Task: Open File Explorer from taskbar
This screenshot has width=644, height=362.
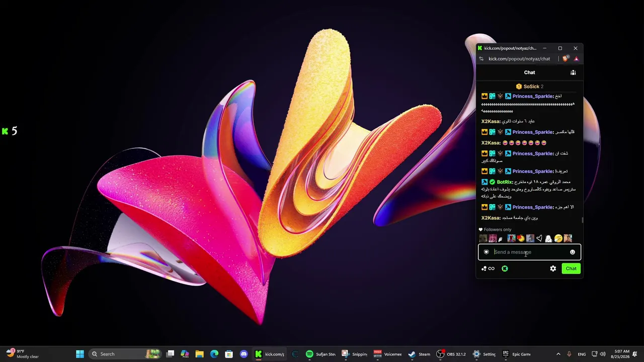Action: (x=200, y=354)
